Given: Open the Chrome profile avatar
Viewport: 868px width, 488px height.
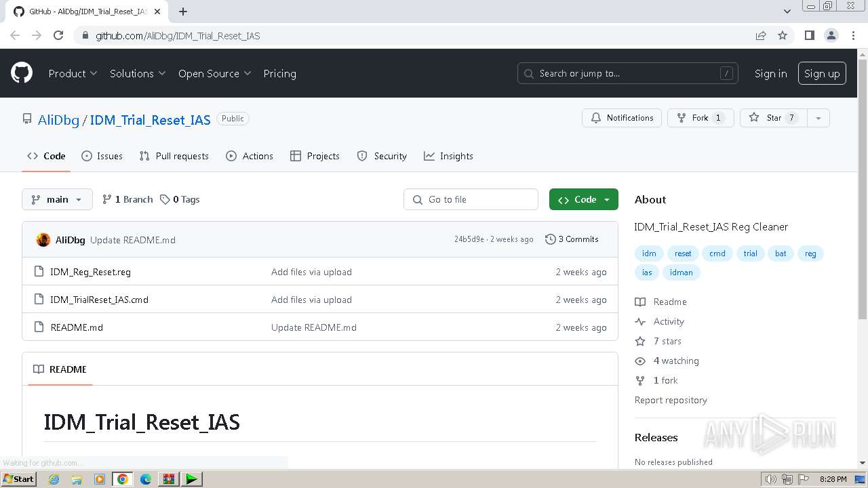Looking at the screenshot, I should coord(831,35).
